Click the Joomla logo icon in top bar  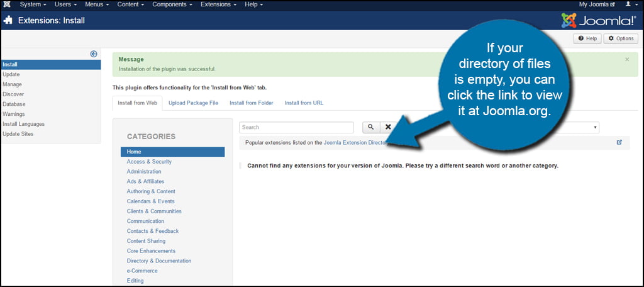click(6, 4)
